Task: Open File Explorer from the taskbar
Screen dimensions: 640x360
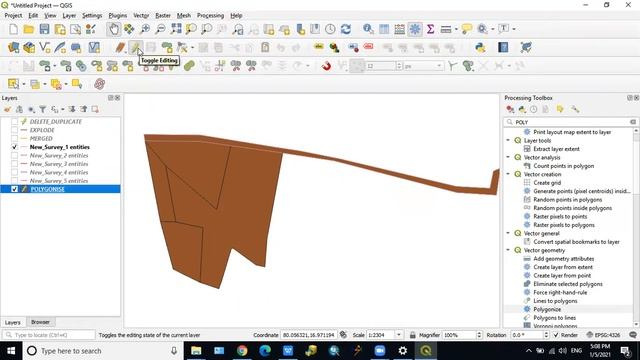Action: [x=196, y=351]
